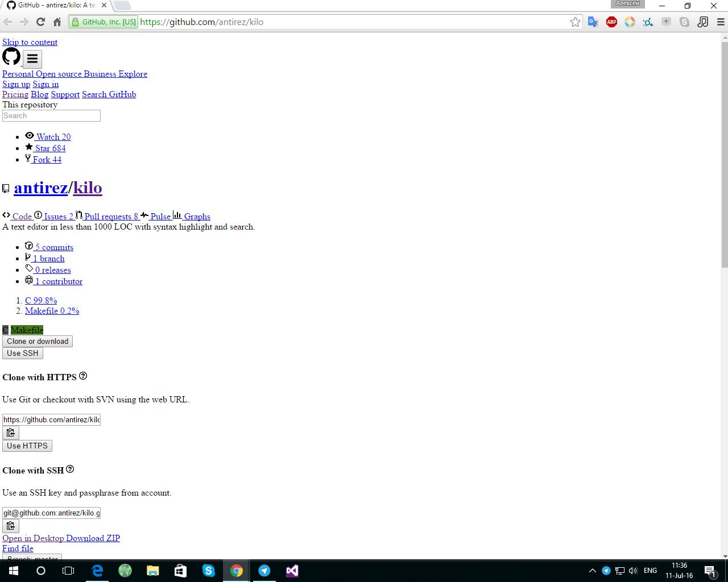The width and height of the screenshot is (728, 582).
Task: Open the Blog link
Action: pos(39,94)
